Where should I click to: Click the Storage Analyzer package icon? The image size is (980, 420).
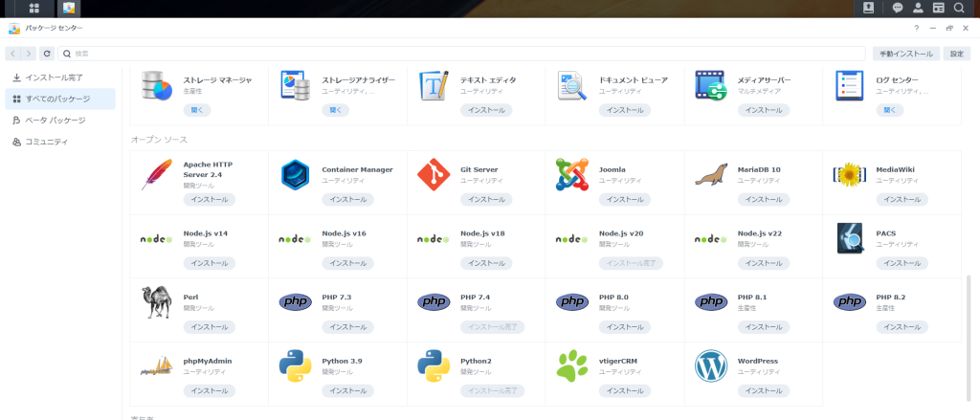tap(295, 85)
